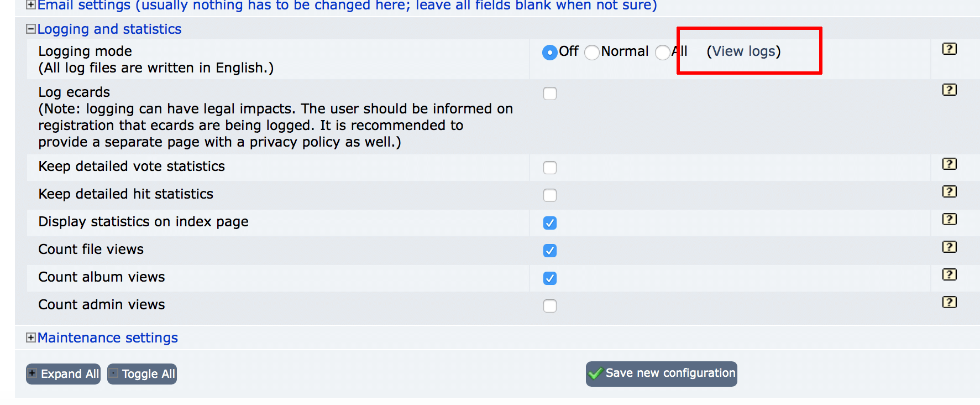Viewport: 980px width, 405px height.
Task: Click the Save new configuration button
Action: point(662,374)
